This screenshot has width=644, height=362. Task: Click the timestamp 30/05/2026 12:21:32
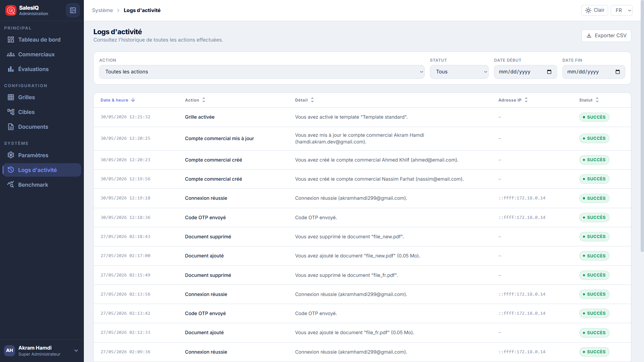click(125, 117)
